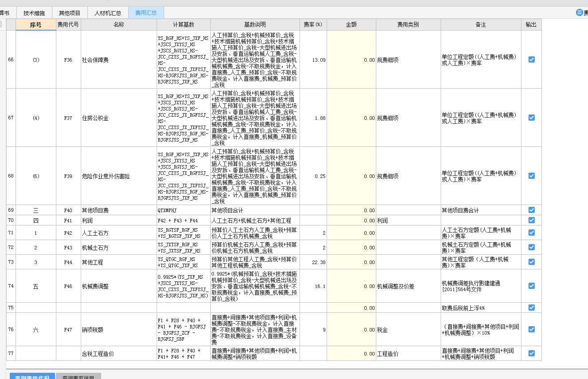The width and height of the screenshot is (588, 379).
Task: Click the 税金 category cell
Action: [x=408, y=329]
